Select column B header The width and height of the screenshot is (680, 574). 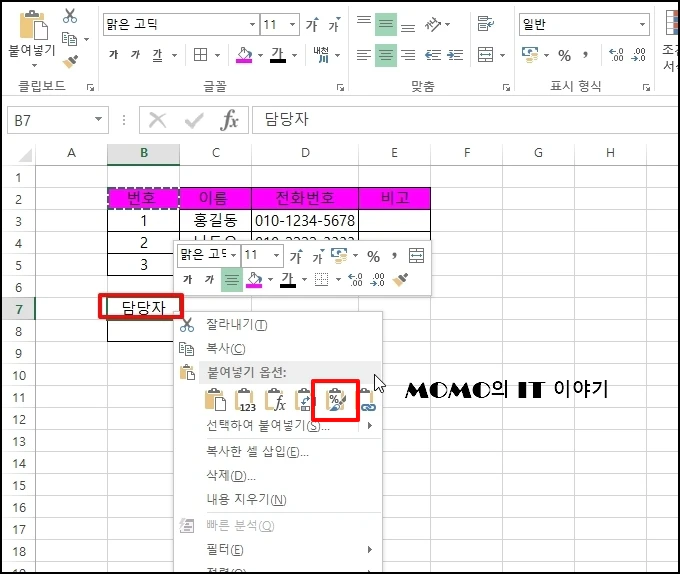144,153
